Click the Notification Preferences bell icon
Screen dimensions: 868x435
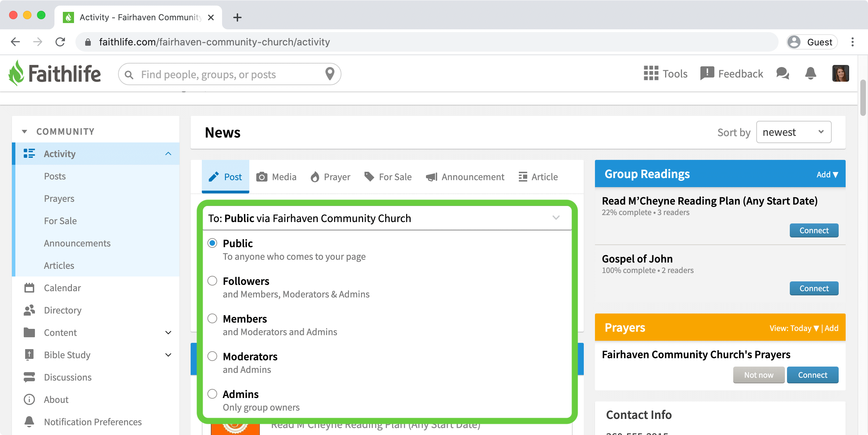click(29, 422)
